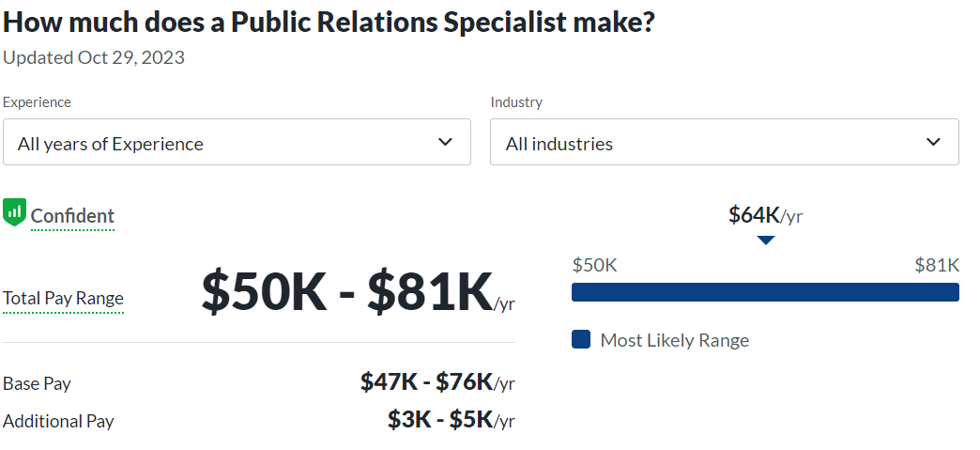The image size is (980, 450).
Task: Click the Public Relations Specialist page heading
Action: (x=328, y=23)
